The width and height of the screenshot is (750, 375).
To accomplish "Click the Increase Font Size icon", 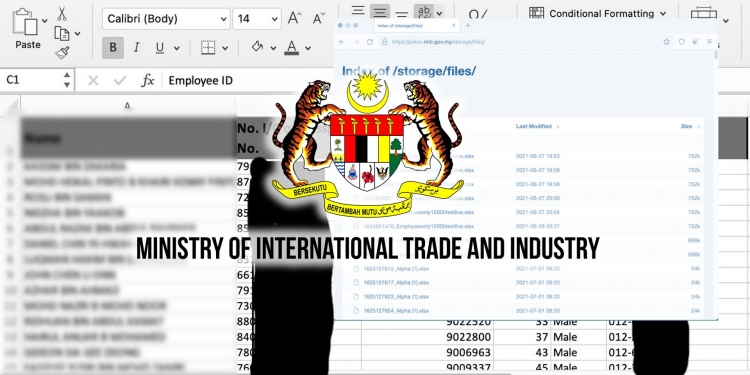I will (294, 19).
